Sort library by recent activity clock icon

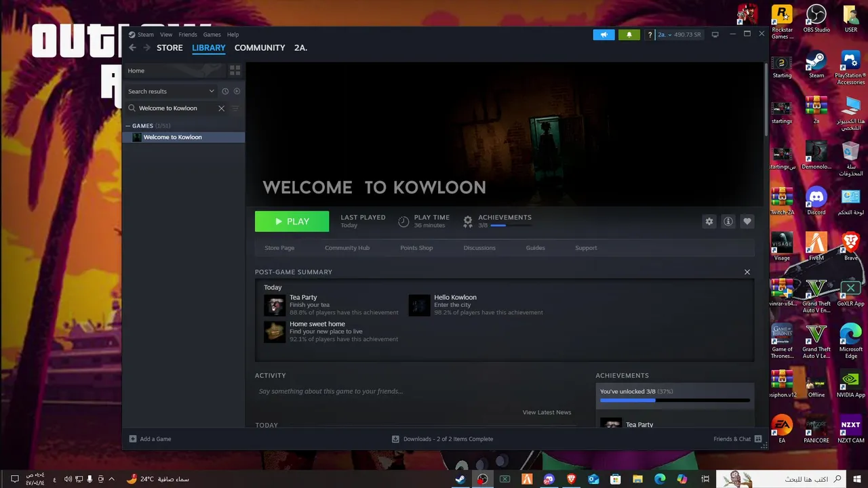click(225, 91)
